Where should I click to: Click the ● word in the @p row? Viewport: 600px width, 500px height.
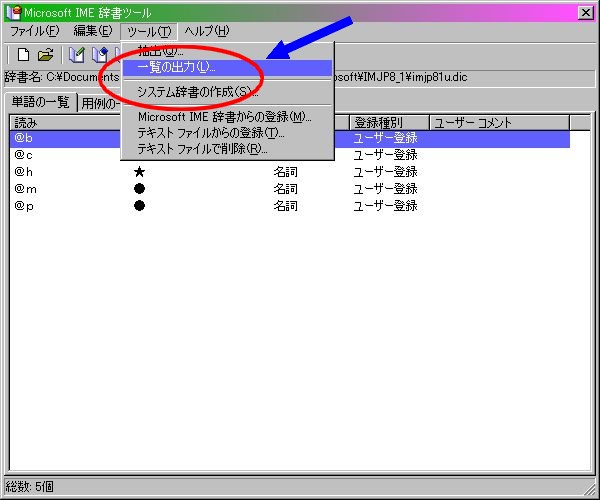[140, 206]
